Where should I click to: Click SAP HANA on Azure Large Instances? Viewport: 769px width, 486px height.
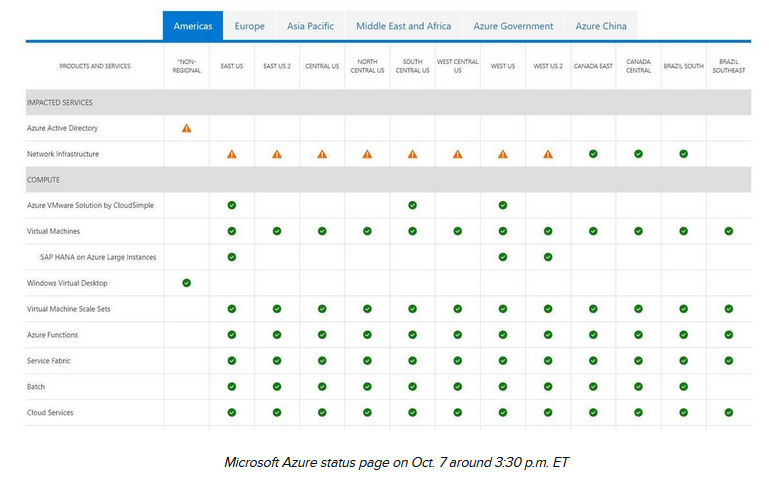[98, 257]
